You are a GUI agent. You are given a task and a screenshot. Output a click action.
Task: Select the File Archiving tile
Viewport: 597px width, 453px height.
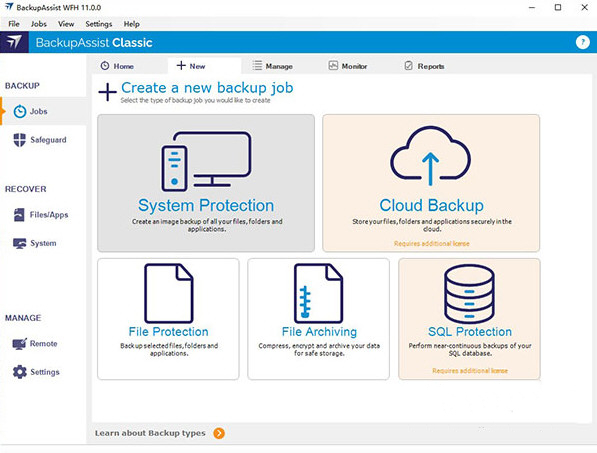tap(318, 319)
